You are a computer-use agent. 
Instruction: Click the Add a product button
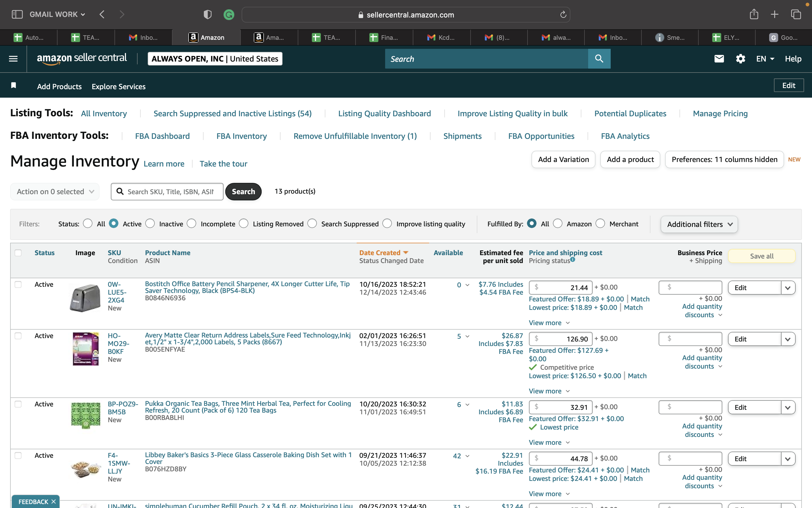[x=630, y=159]
